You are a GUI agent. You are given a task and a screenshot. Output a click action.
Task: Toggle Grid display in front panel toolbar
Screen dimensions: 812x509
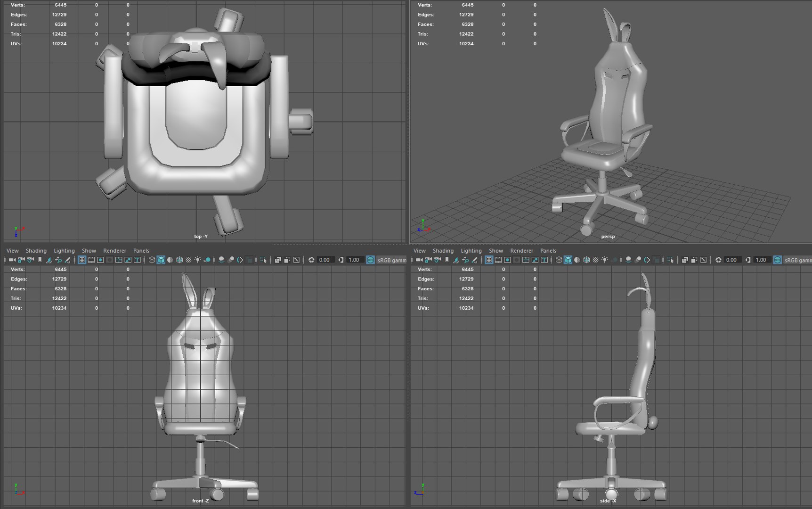pyautogui.click(x=82, y=260)
